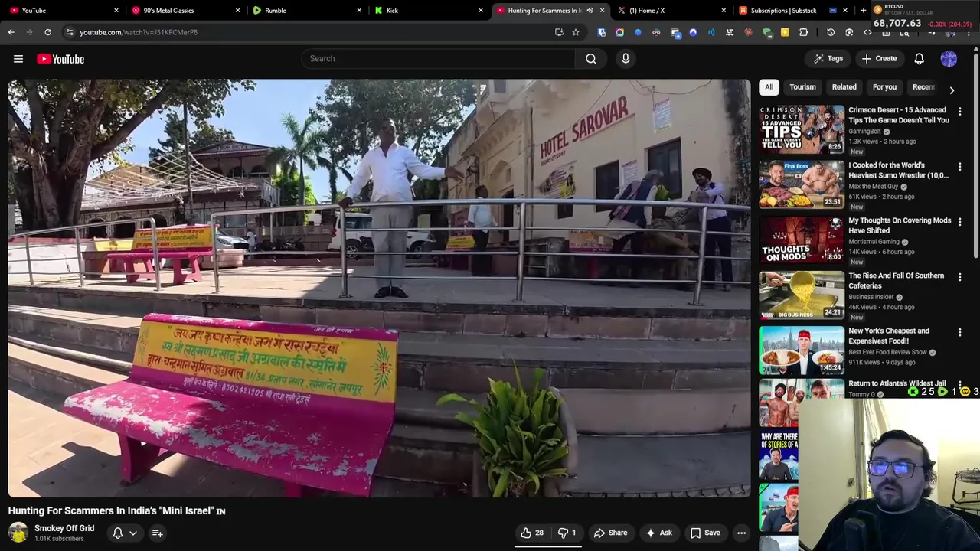Viewport: 980px width, 551px height.
Task: Click the video player to pause
Action: [x=379, y=289]
